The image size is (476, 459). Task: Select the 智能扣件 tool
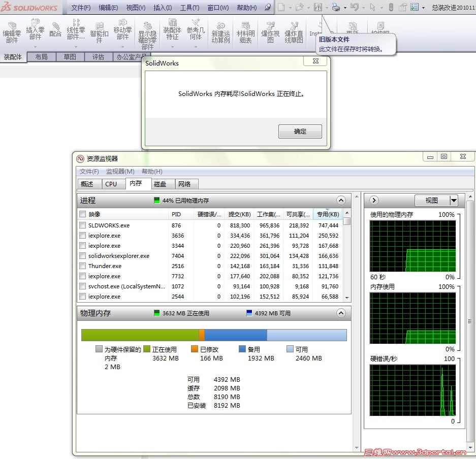[99, 33]
